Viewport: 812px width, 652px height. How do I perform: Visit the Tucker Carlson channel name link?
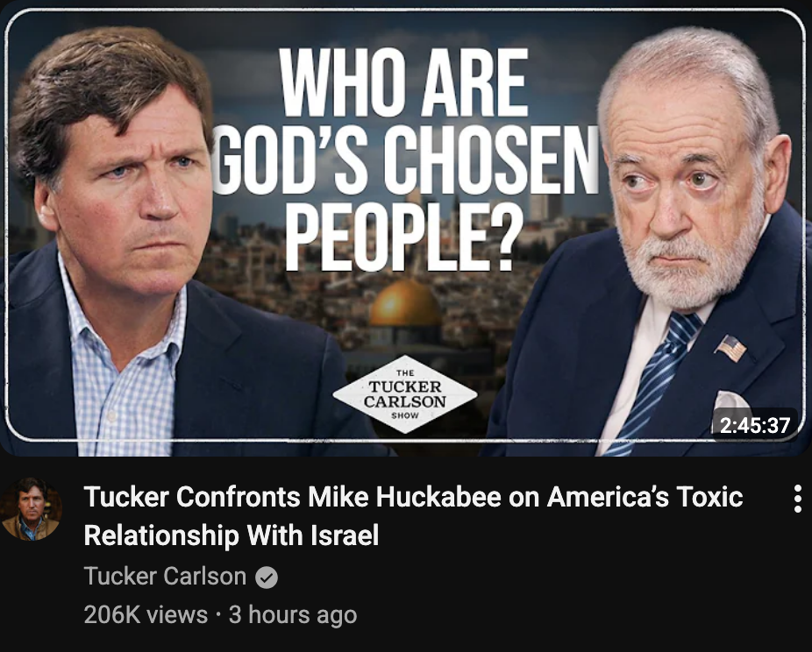165,576
